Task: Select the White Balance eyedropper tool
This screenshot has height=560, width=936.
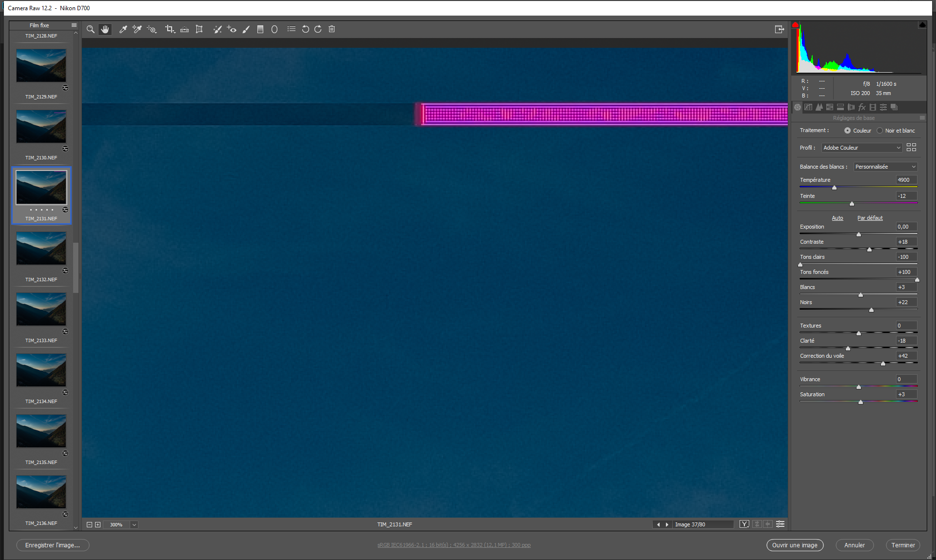Action: 123,29
